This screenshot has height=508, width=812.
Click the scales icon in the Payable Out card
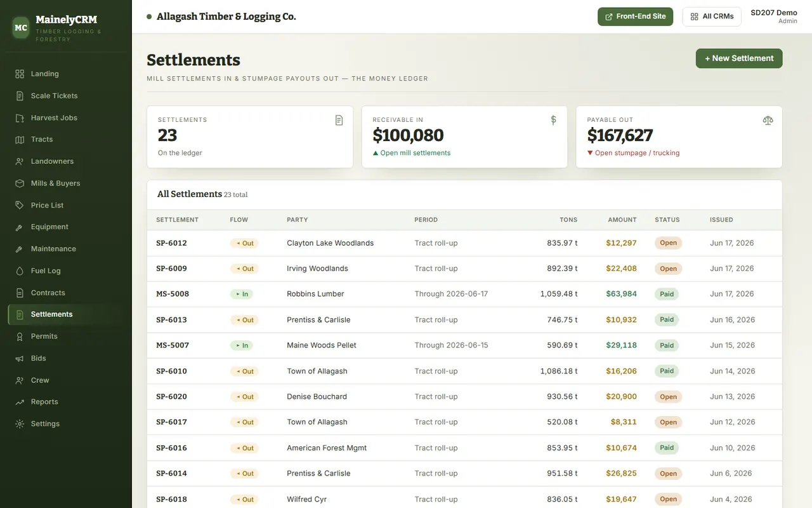[768, 120]
